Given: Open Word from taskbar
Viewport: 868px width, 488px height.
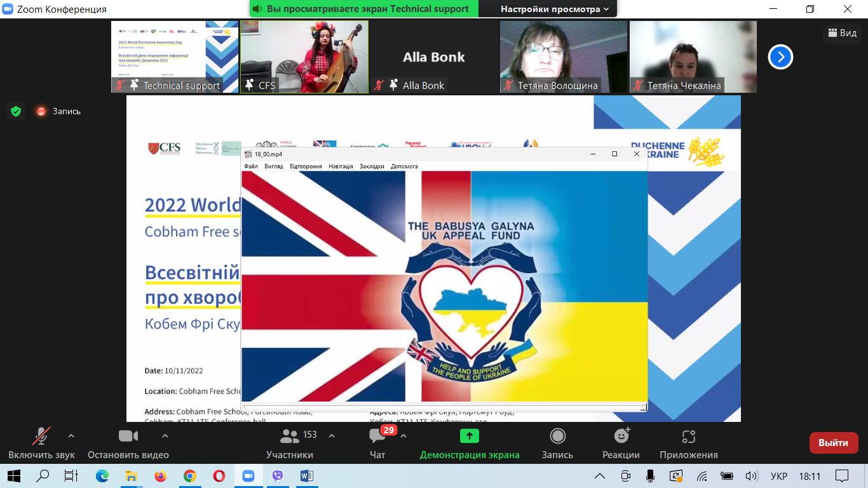Looking at the screenshot, I should pyautogui.click(x=306, y=475).
